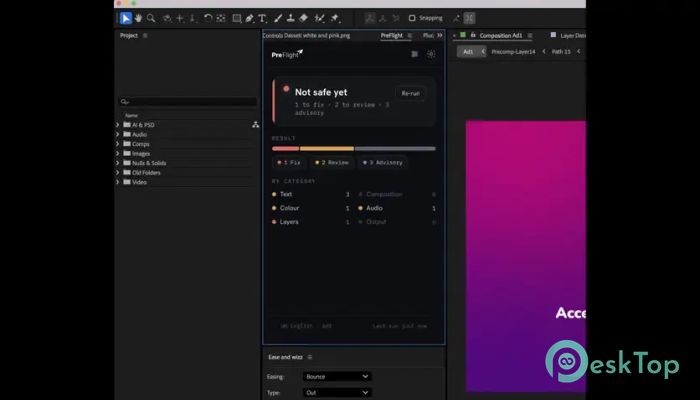The height and width of the screenshot is (400, 700).
Task: Click the red segment of the result bar
Action: point(286,149)
